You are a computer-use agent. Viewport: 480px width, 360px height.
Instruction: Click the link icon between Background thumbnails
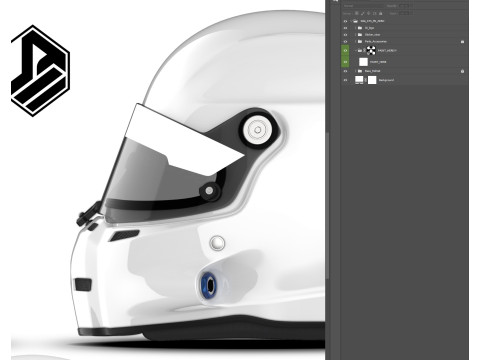pos(365,80)
